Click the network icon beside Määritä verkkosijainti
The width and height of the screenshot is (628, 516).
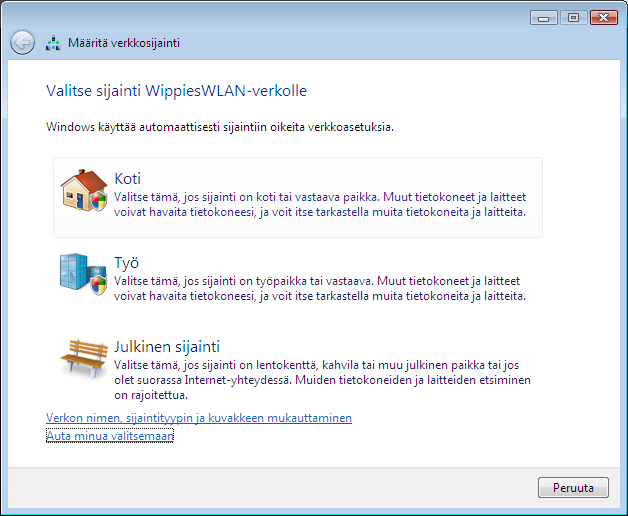[x=54, y=43]
